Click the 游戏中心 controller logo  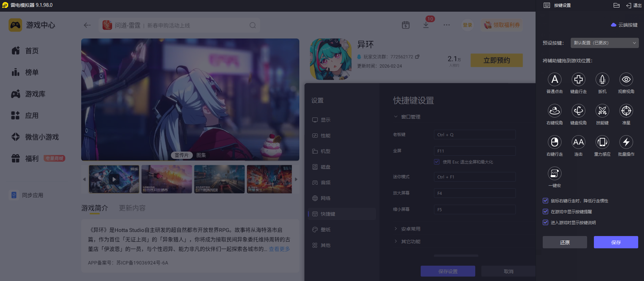point(15,25)
